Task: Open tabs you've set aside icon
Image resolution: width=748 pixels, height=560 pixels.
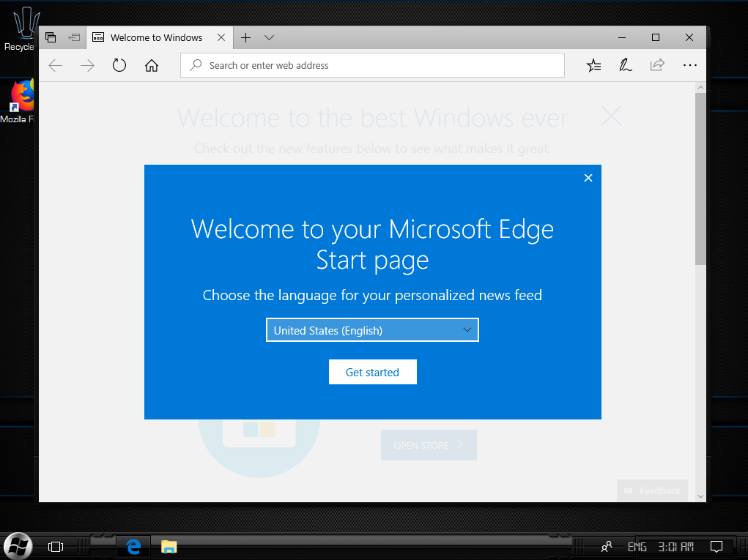Action: click(51, 37)
